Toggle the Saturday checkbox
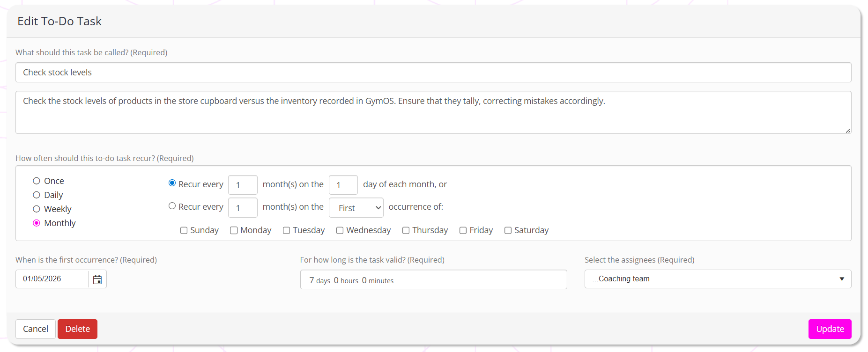The width and height of the screenshot is (868, 352). click(x=508, y=230)
